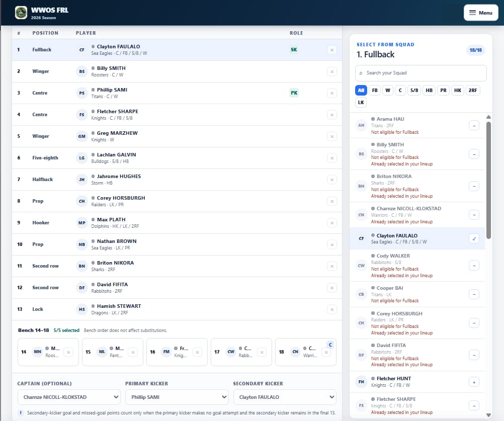The height and width of the screenshot is (421, 504).
Task: Filter squad by HB position
Action: tap(429, 91)
